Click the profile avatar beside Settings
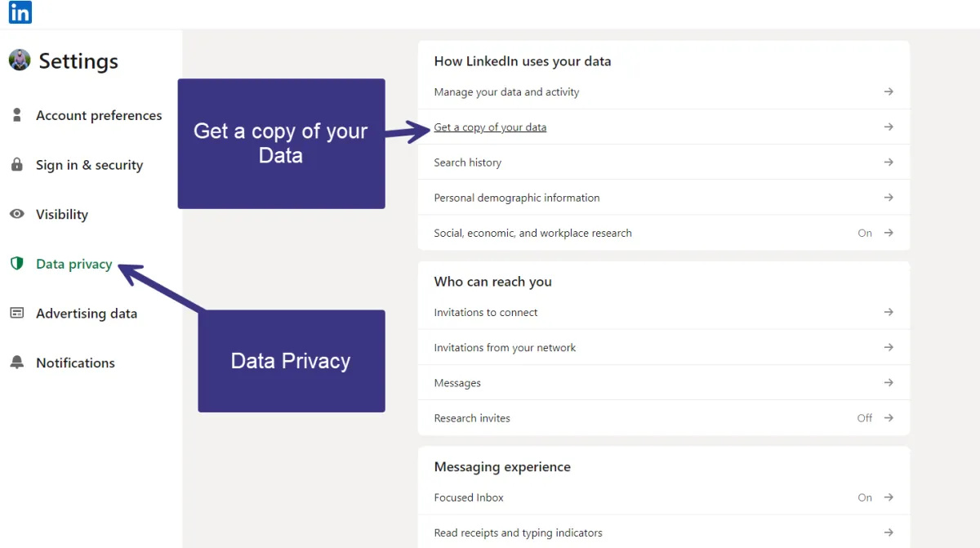Screen dimensions: 980x548 coord(20,60)
